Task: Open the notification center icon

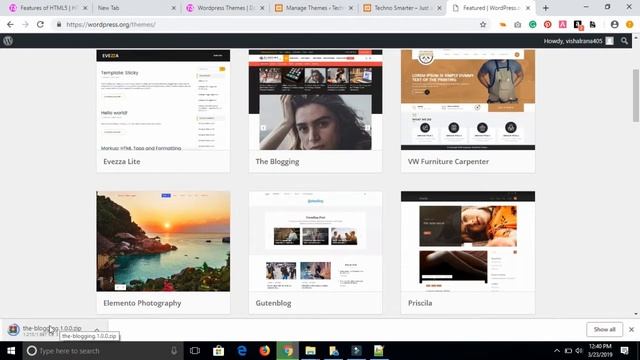Action: pos(624,351)
